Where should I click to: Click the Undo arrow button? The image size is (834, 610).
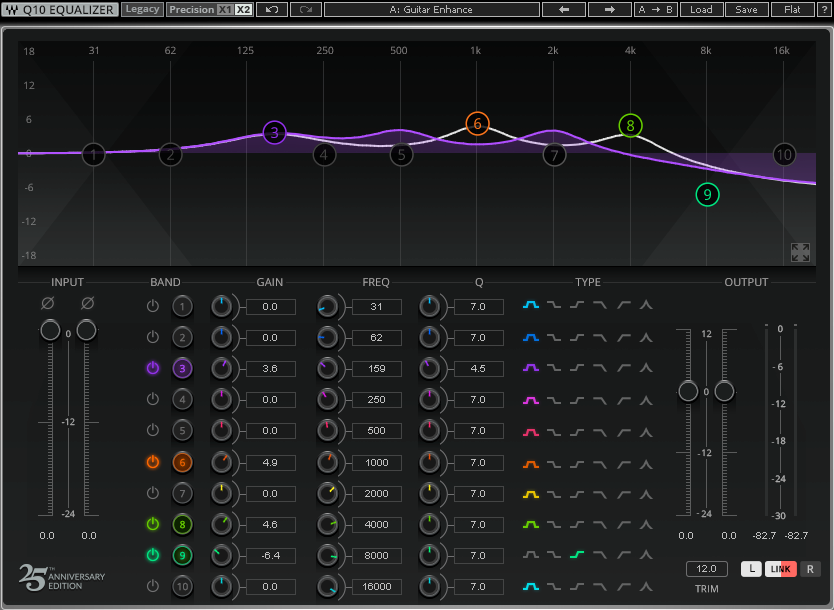[272, 10]
